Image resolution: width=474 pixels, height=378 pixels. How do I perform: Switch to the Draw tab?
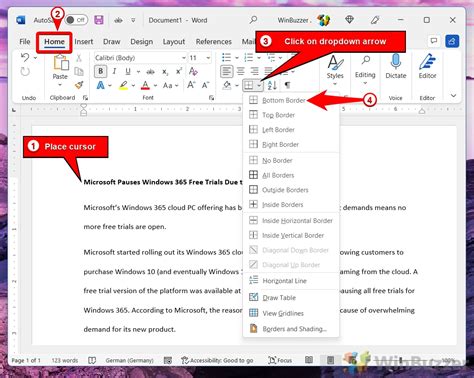(x=111, y=42)
